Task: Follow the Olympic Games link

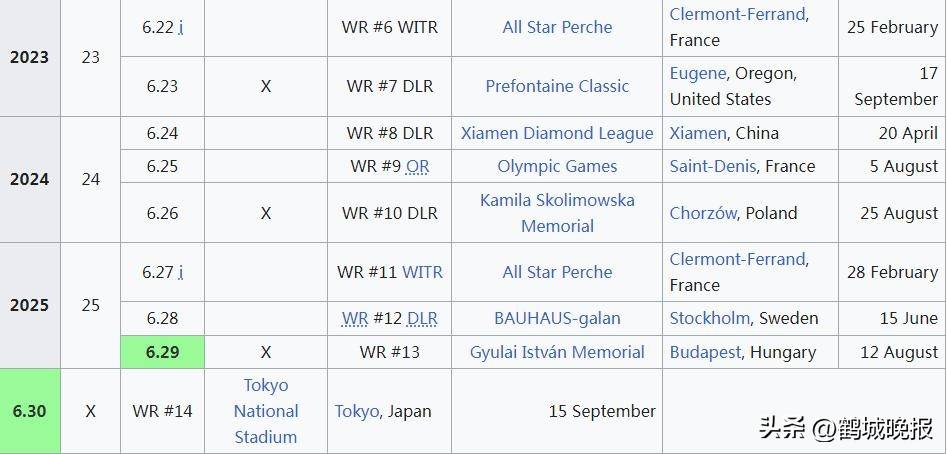Action: click(557, 167)
